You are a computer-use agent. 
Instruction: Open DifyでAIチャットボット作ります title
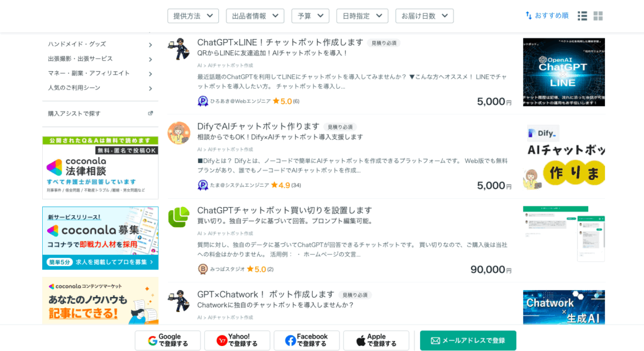point(258,126)
